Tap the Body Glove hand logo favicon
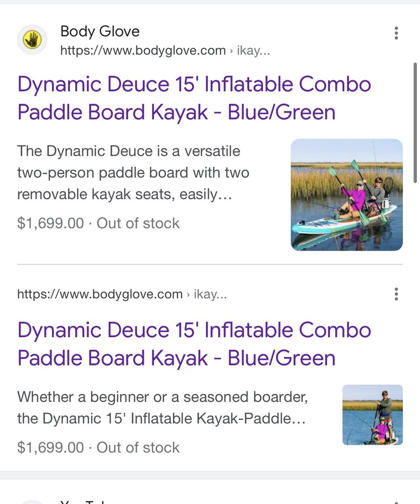The width and height of the screenshot is (420, 504). [x=32, y=40]
